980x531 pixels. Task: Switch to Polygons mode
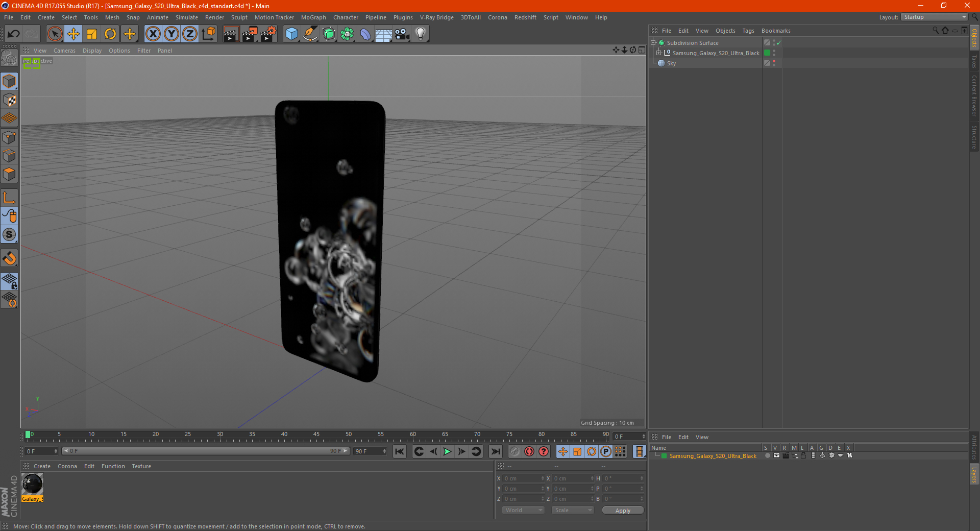tap(9, 174)
